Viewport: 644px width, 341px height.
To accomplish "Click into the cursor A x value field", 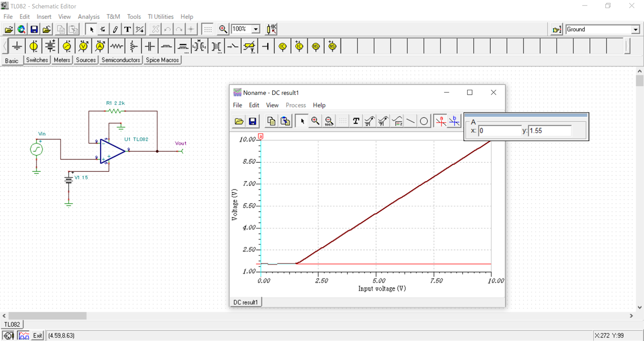I will pyautogui.click(x=499, y=131).
